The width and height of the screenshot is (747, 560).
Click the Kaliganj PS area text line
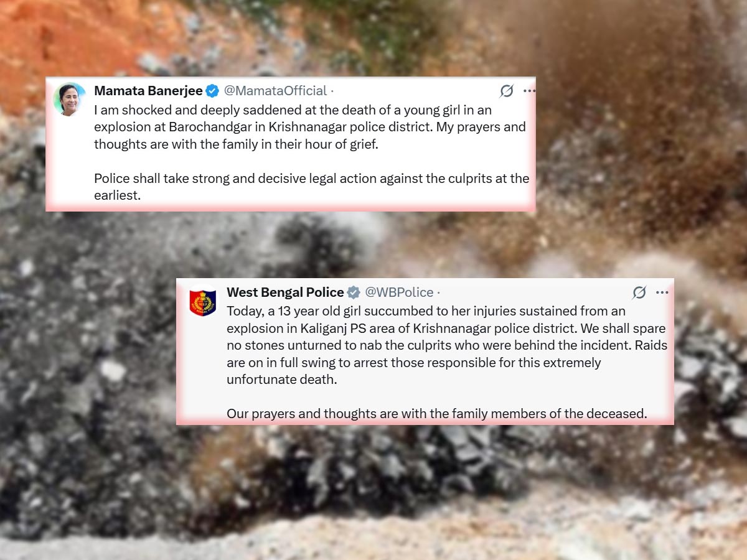446,328
